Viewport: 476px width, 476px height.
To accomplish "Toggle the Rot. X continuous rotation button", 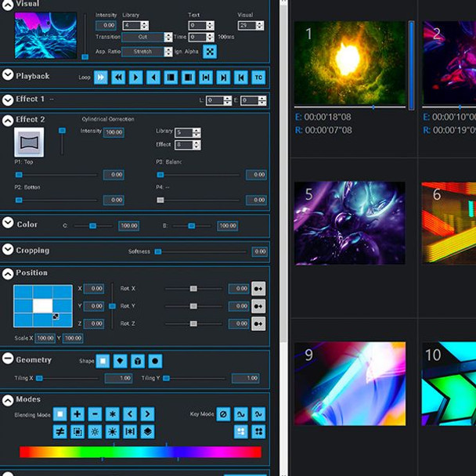I will click(x=258, y=289).
